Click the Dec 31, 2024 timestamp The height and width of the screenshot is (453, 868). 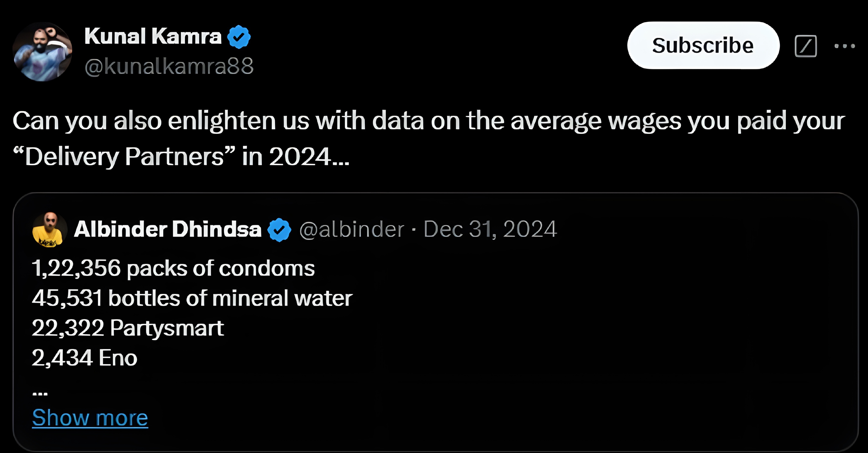tap(490, 229)
